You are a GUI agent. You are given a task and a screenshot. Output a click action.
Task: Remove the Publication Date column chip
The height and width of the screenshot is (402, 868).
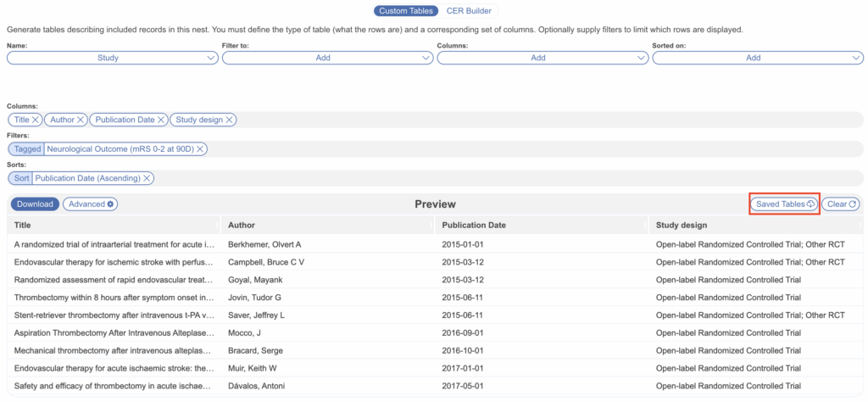coord(161,120)
